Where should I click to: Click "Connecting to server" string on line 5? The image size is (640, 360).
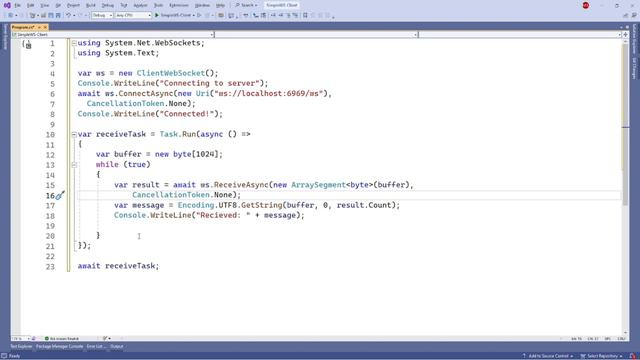pyautogui.click(x=210, y=83)
